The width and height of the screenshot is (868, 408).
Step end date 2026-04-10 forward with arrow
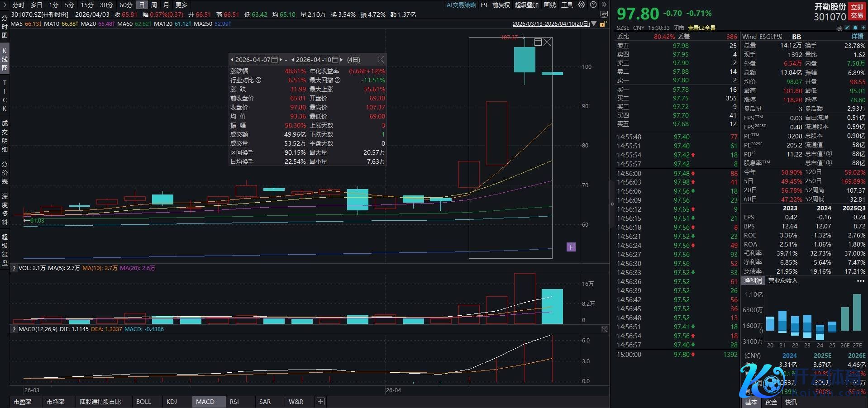pos(341,60)
